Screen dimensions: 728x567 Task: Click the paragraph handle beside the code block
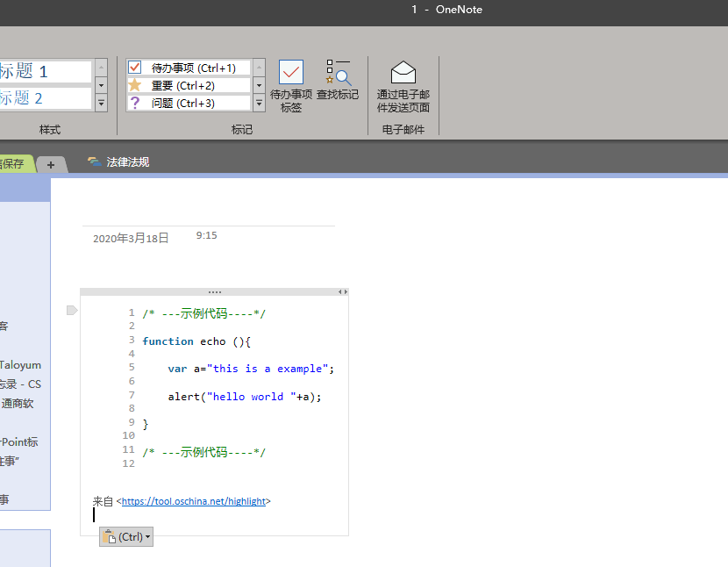tap(73, 310)
